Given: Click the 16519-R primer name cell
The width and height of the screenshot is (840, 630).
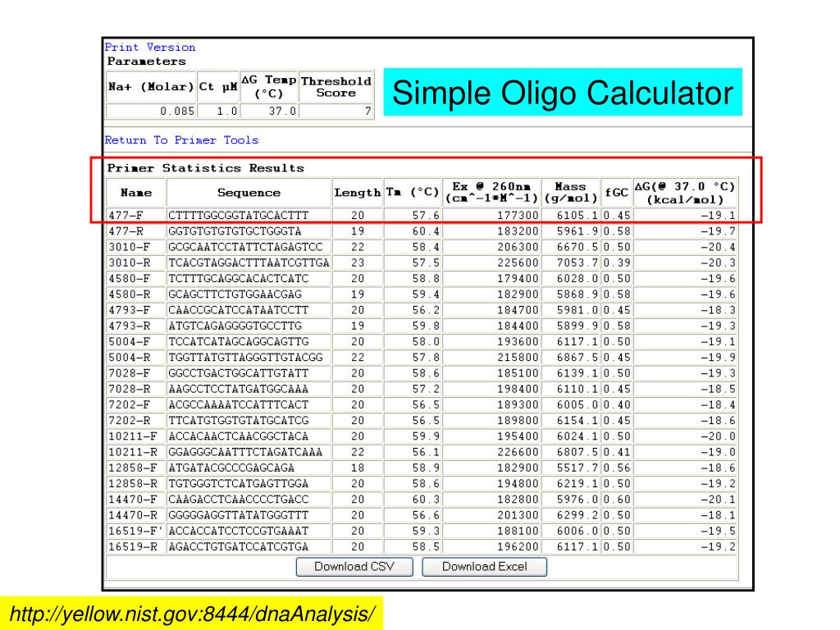Looking at the screenshot, I should (x=136, y=547).
